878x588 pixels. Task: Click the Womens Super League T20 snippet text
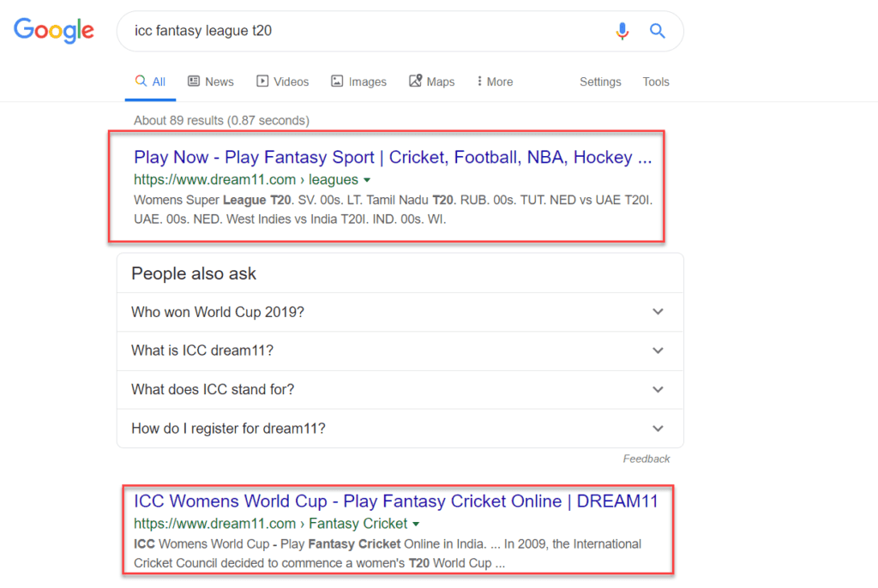click(393, 209)
